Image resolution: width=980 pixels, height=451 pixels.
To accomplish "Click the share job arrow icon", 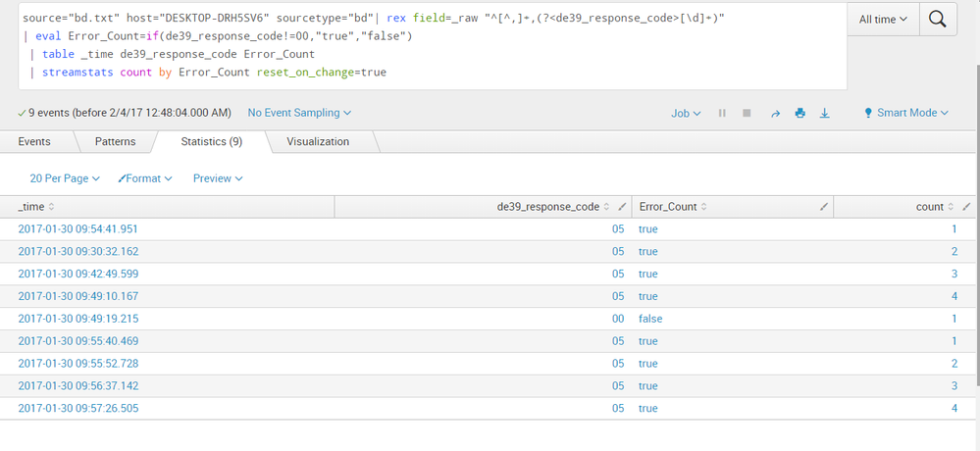I will pos(774,113).
